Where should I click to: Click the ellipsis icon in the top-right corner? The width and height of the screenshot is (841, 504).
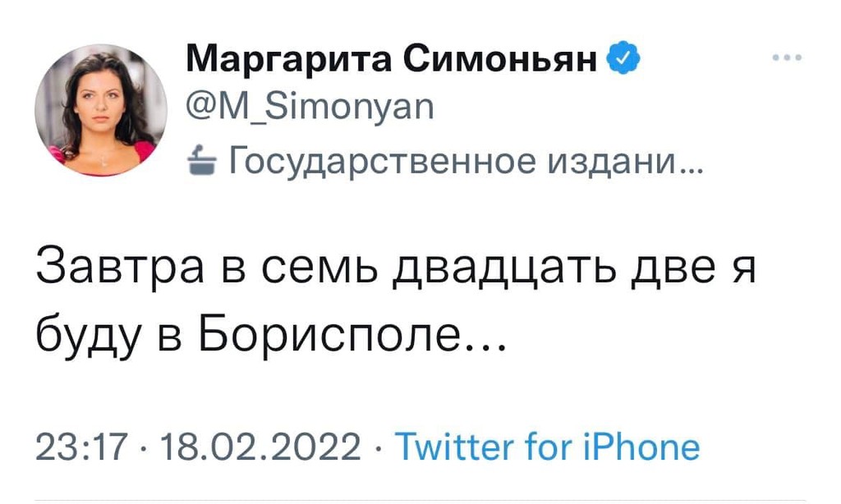coord(786,56)
